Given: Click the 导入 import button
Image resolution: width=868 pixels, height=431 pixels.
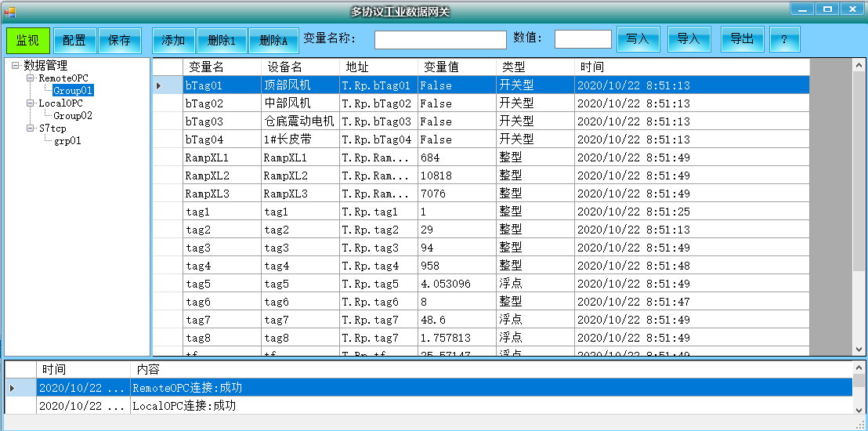Looking at the screenshot, I should 689,39.
